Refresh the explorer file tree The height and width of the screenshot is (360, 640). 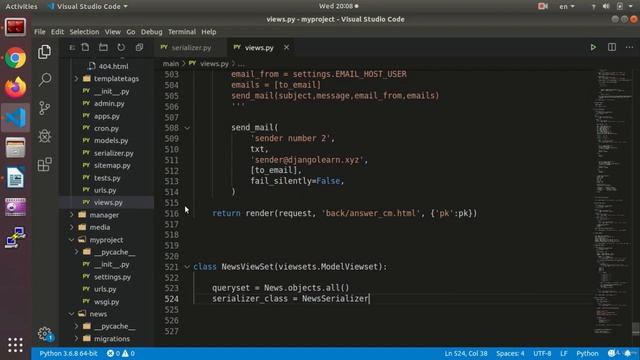coord(121,47)
